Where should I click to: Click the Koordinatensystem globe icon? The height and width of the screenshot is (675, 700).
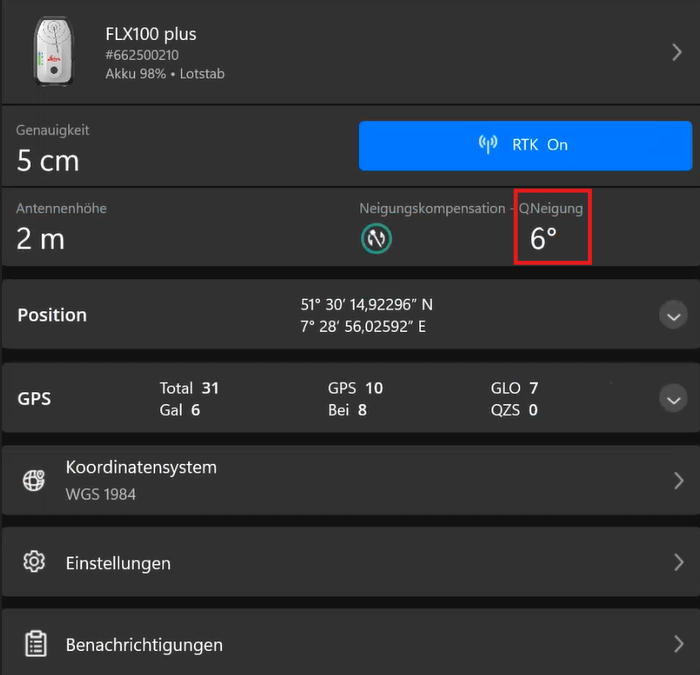coord(35,480)
